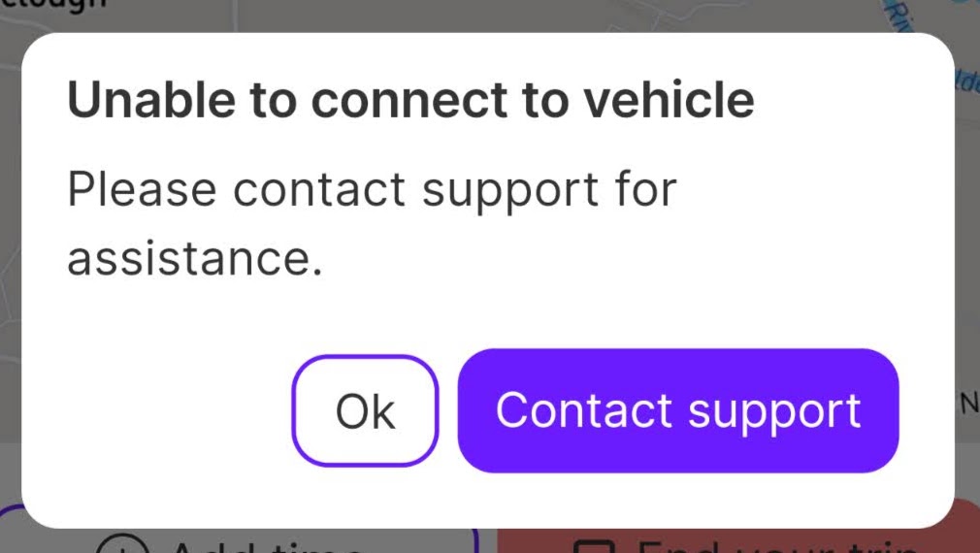Tap the Contact support button
This screenshot has width=980, height=553.
[678, 410]
